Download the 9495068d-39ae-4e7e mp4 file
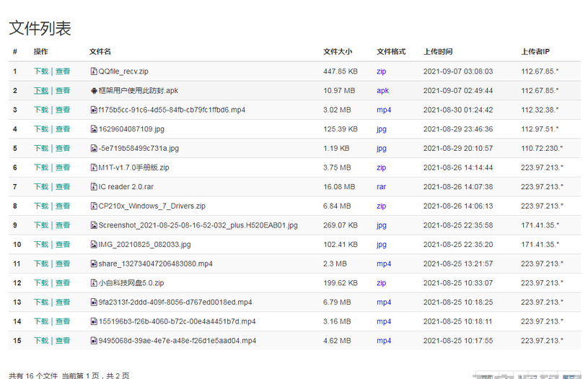This screenshot has width=588, height=379. (x=40, y=341)
